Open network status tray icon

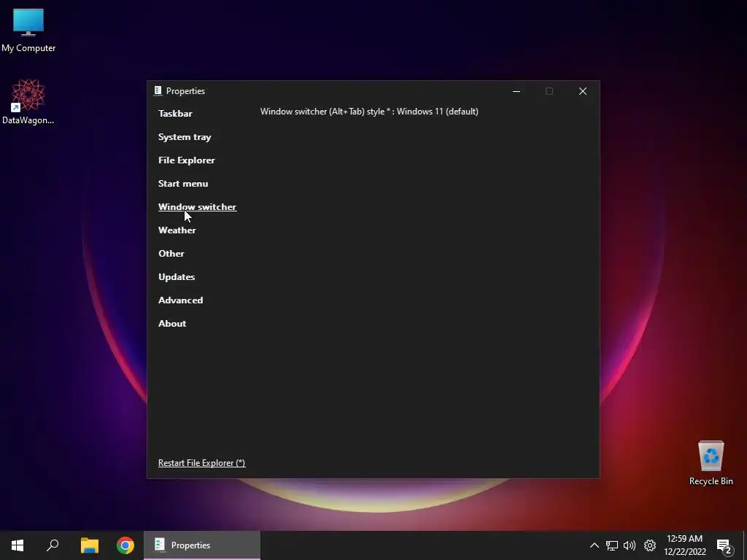pos(612,545)
